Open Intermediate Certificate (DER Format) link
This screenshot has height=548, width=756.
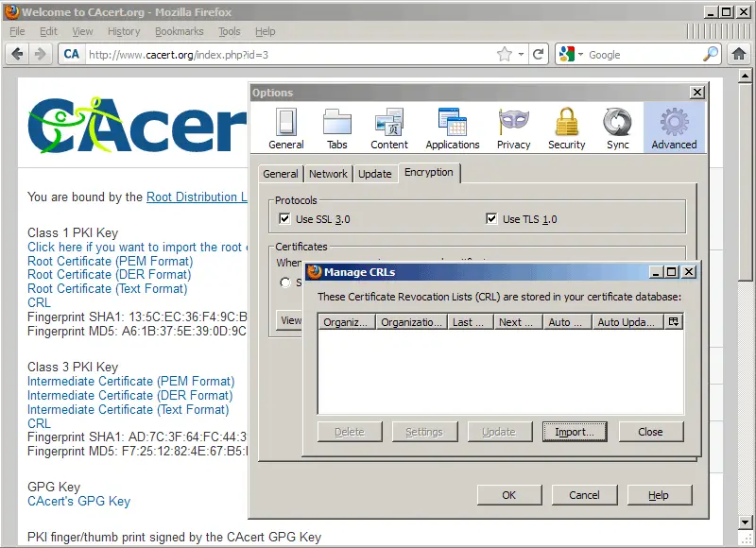click(130, 395)
